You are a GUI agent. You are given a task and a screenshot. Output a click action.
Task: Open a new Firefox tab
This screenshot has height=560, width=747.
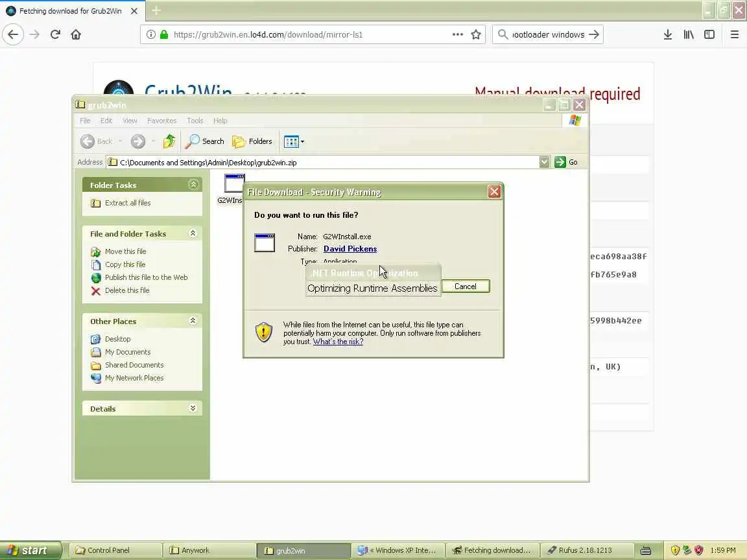pyautogui.click(x=156, y=10)
